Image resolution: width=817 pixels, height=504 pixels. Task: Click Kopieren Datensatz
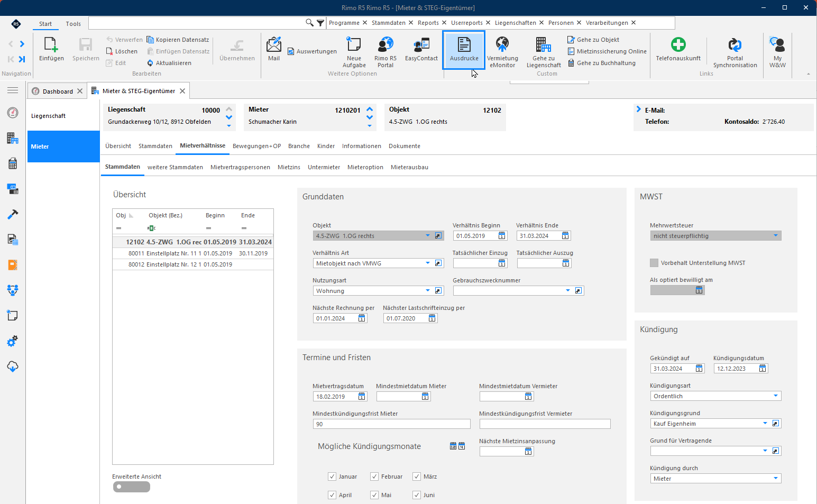[178, 40]
